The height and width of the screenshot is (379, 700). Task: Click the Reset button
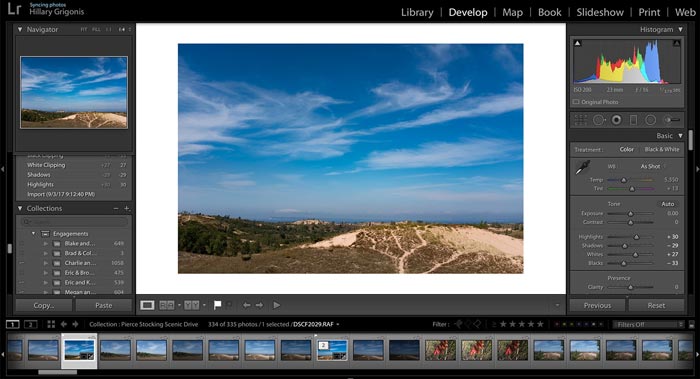click(656, 305)
